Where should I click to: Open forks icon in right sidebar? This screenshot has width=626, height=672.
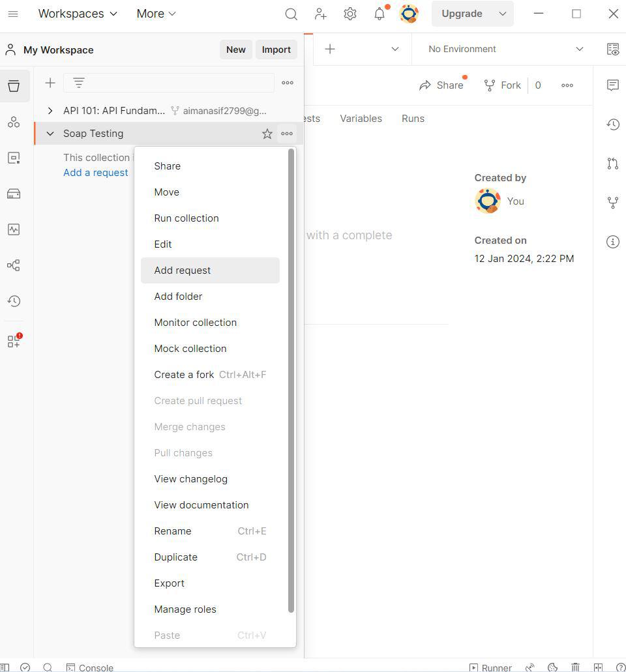coord(613,202)
